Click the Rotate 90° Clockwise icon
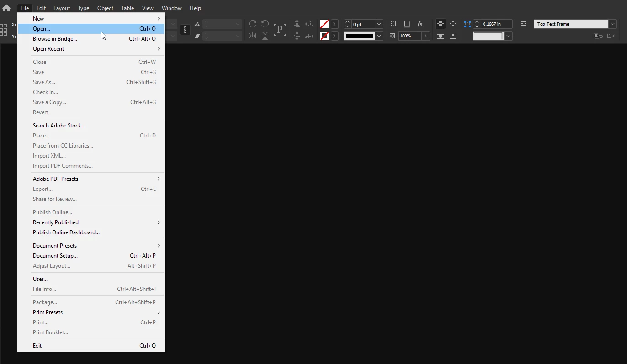Image resolution: width=627 pixels, height=364 pixels. [253, 24]
